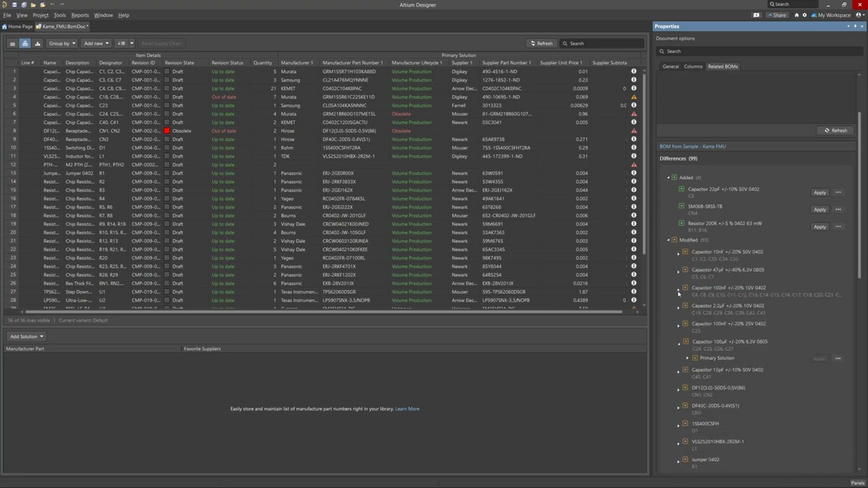Image resolution: width=868 pixels, height=488 pixels.
Task: Pin the Properties panel
Action: (x=855, y=26)
